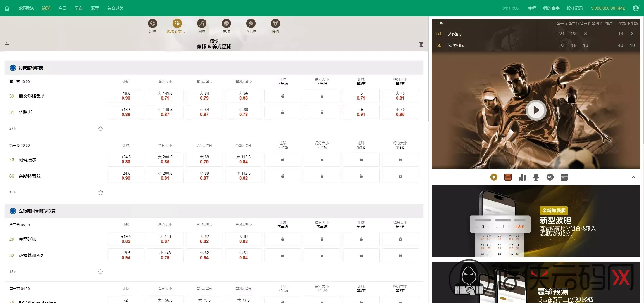
Task: Open the user account profile icon
Action: tap(636, 8)
